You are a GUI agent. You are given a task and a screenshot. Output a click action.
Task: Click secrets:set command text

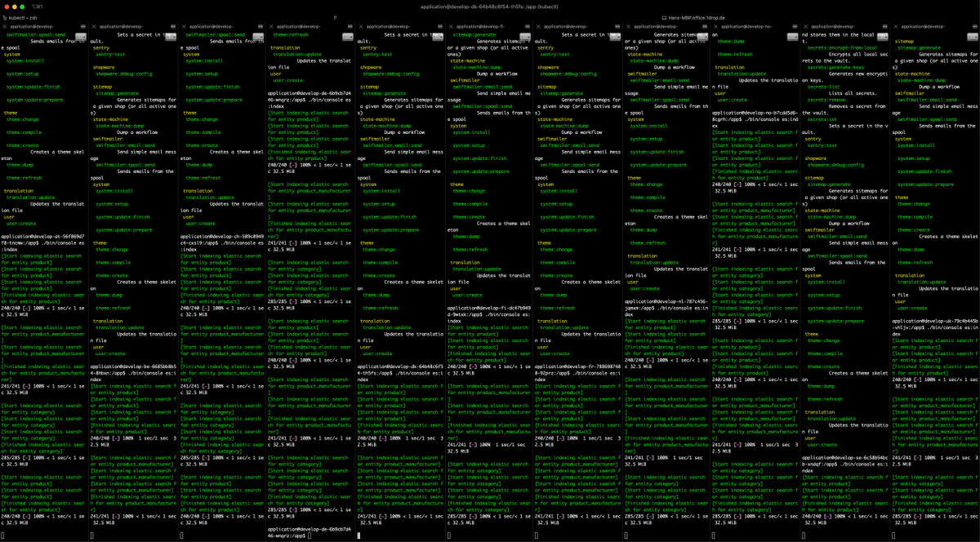[822, 119]
